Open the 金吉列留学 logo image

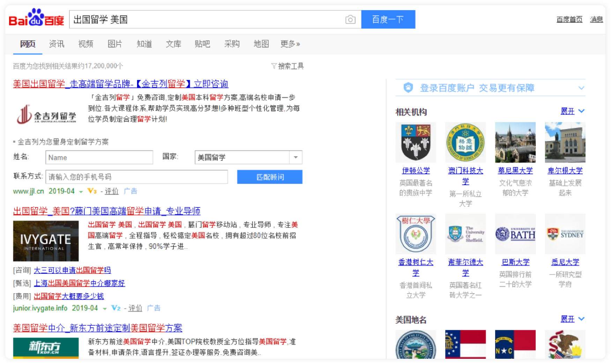click(46, 114)
